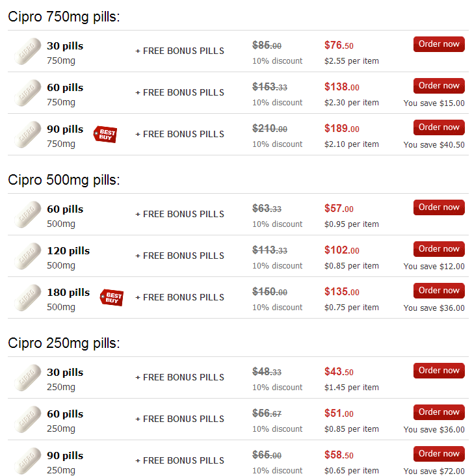Order now the 30 pills 750mg at $76.50
The width and height of the screenshot is (472, 476).
pyautogui.click(x=439, y=44)
